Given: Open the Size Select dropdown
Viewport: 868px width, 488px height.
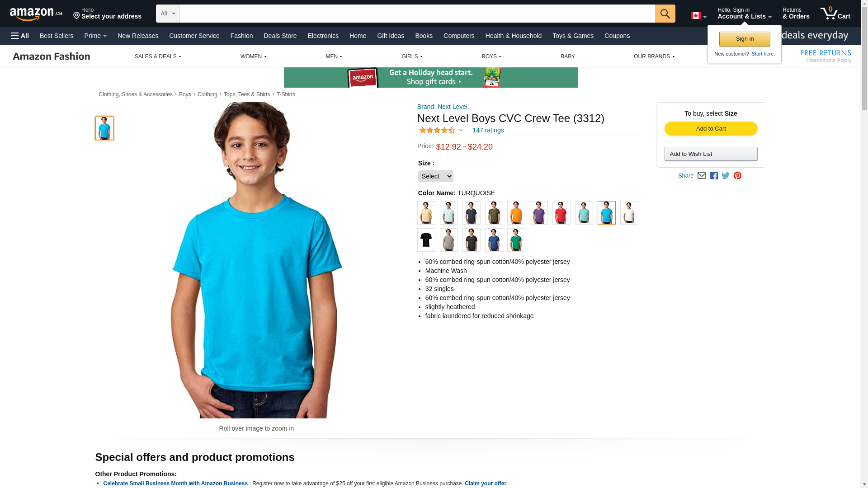Looking at the screenshot, I should (435, 176).
